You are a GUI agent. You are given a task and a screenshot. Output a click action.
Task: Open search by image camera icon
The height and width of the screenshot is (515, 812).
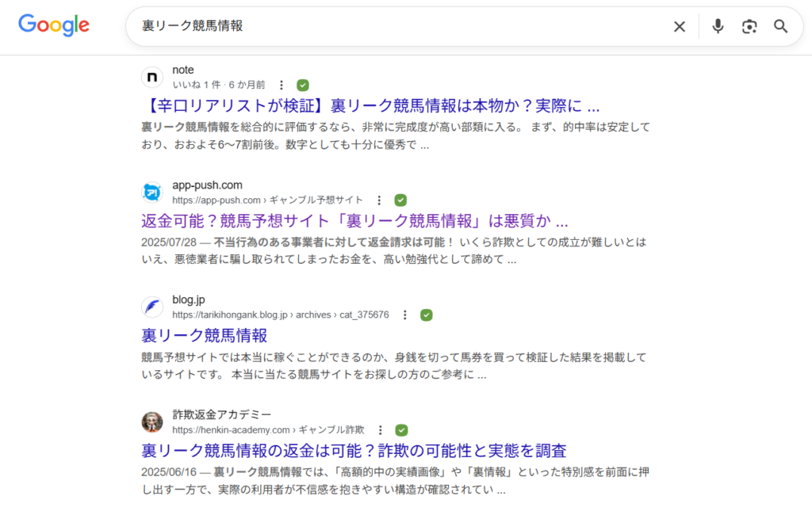point(749,26)
